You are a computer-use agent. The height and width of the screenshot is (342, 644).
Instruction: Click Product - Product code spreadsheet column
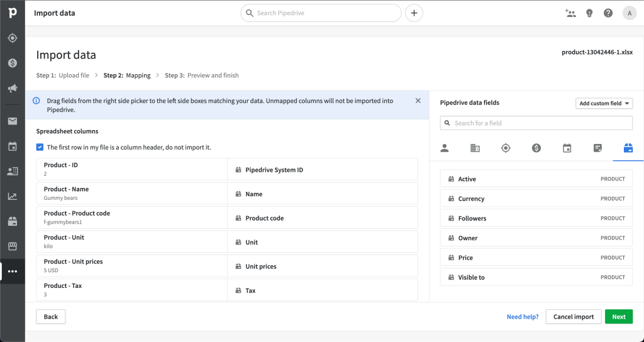132,218
